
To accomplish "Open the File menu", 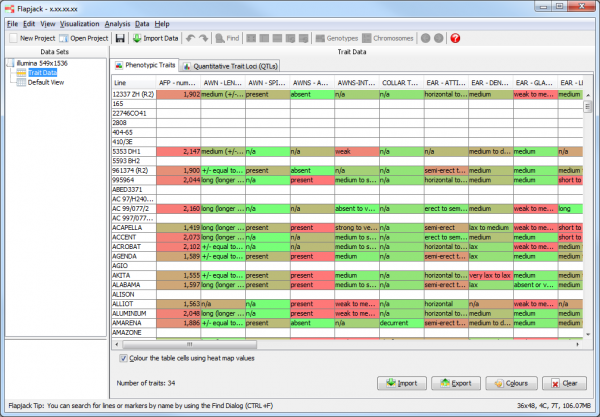I will [x=12, y=24].
